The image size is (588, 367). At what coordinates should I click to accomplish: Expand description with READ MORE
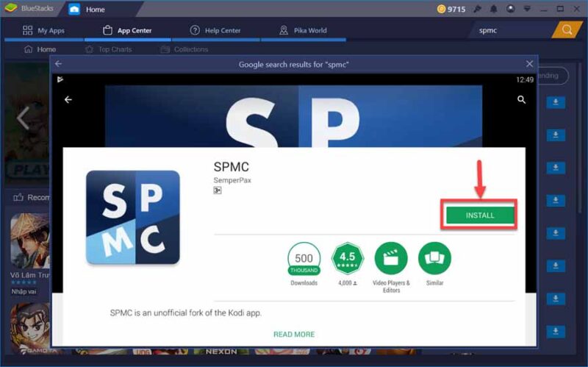click(x=294, y=335)
